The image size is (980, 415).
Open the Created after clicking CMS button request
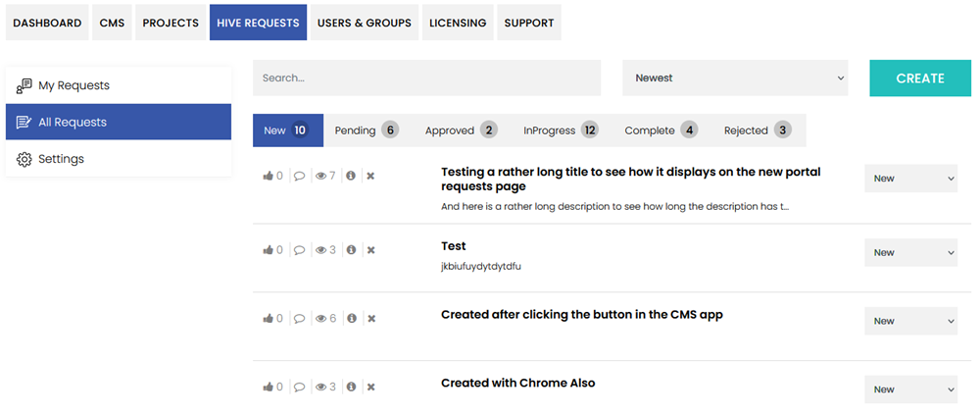[581, 315]
